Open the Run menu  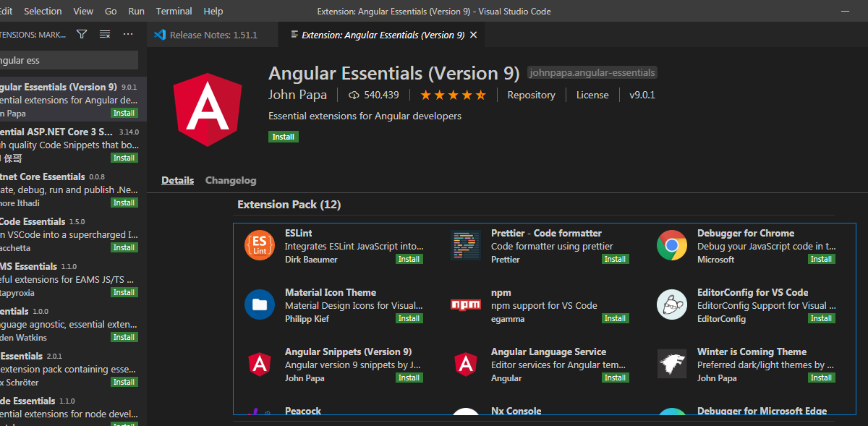tap(136, 11)
